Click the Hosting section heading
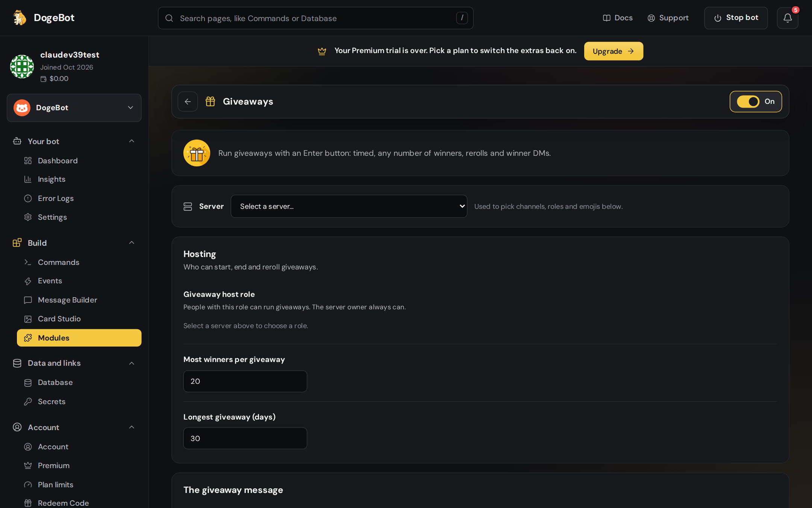Screen dimensions: 812x508 (x=200, y=254)
